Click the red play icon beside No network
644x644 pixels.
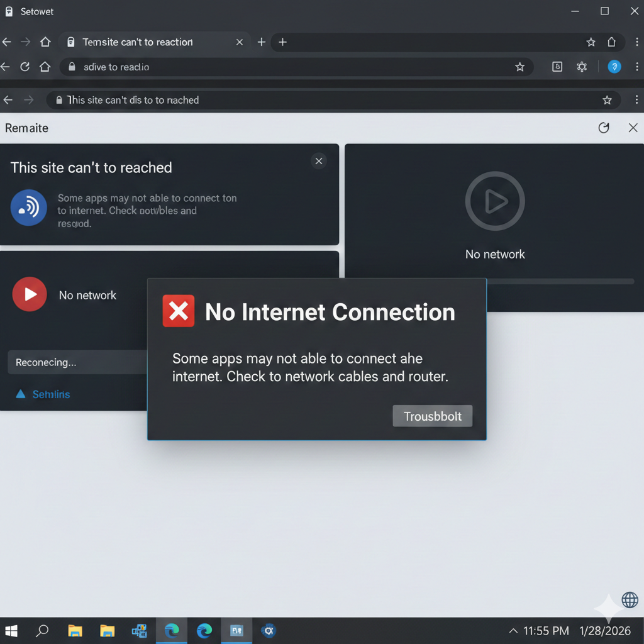30,294
